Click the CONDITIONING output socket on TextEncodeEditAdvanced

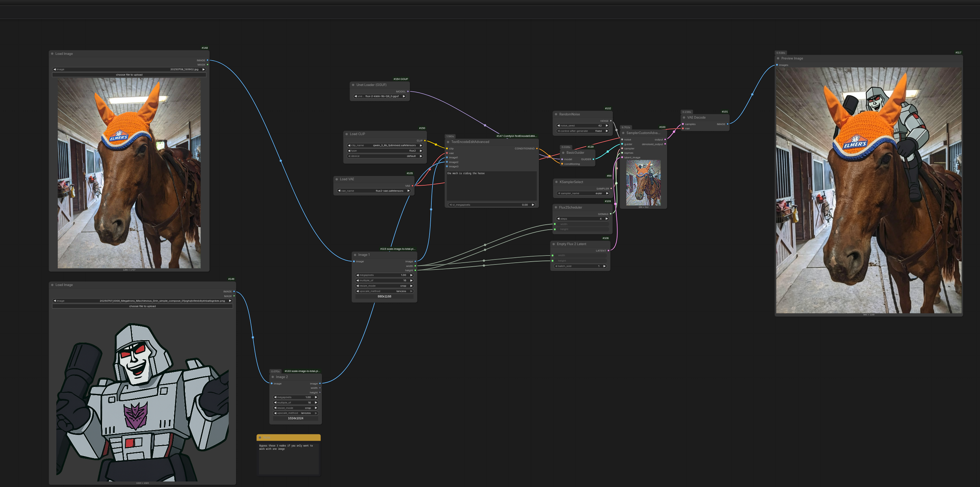537,148
